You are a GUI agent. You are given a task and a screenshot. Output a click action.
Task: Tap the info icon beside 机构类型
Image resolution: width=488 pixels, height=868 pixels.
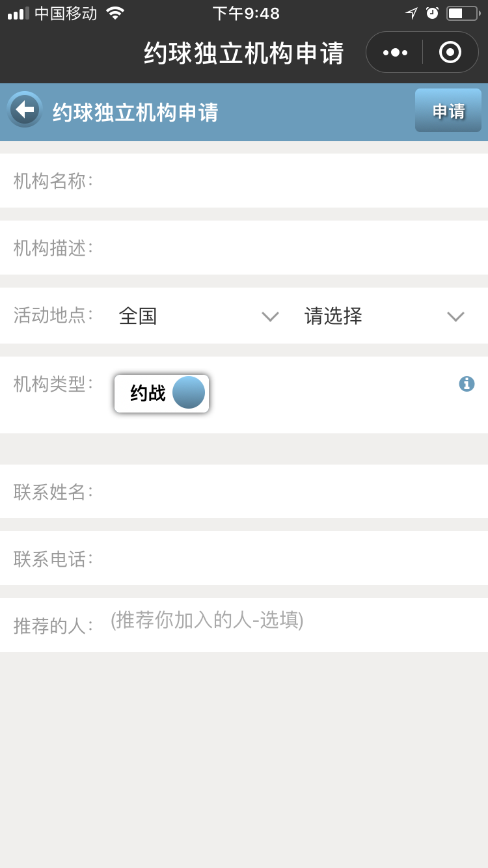[x=467, y=384]
